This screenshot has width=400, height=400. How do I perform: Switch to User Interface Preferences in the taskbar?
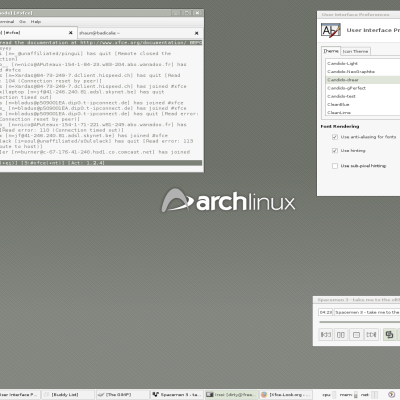pos(19,395)
